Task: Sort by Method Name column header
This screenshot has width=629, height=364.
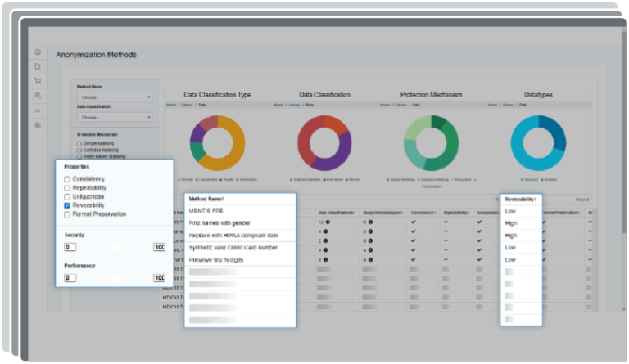Action: (206, 199)
